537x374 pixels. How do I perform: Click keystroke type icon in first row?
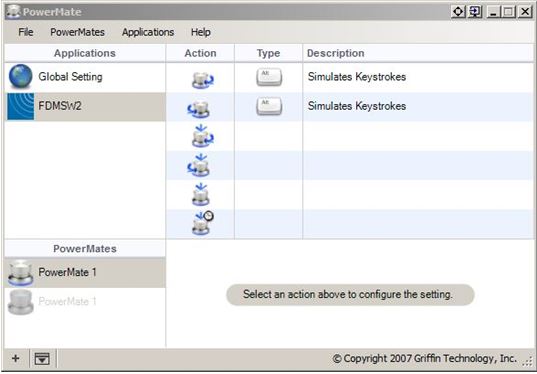point(269,77)
